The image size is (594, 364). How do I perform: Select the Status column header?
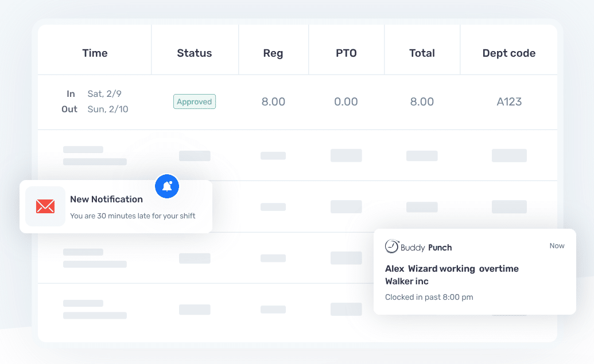click(x=195, y=53)
